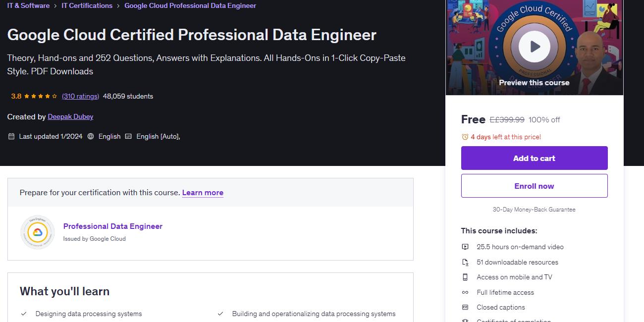
Task: Click the alarm clock icon by 4 days left
Action: (x=465, y=137)
